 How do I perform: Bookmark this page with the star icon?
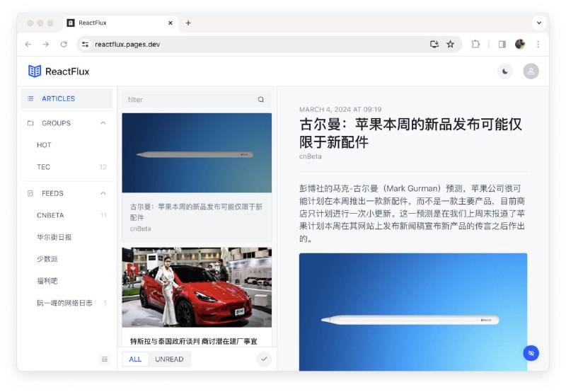click(450, 44)
